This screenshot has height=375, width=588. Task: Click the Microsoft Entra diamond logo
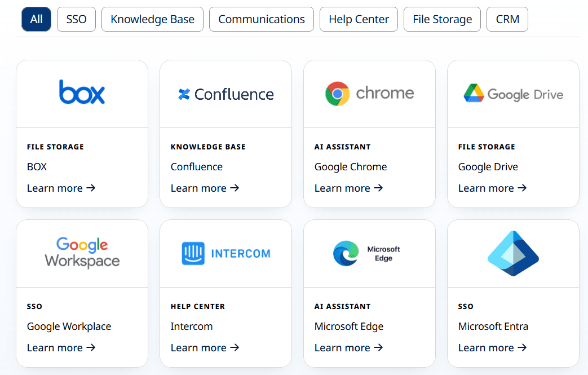tap(513, 254)
